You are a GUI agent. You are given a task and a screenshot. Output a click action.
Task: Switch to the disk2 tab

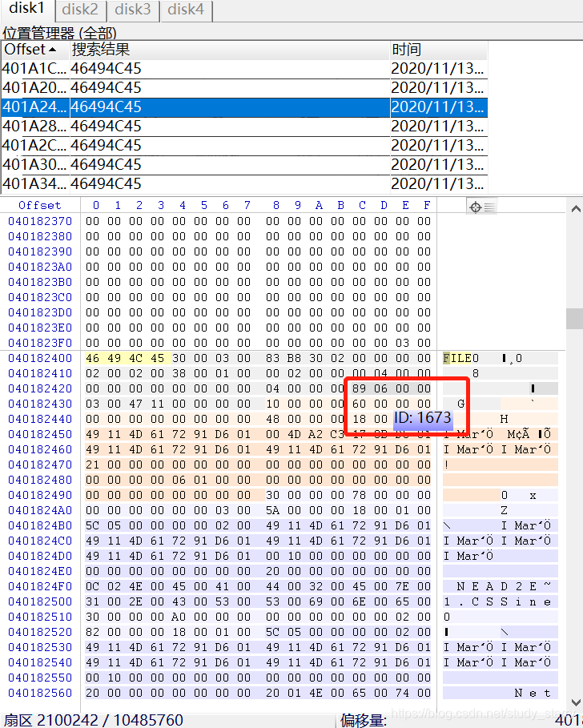click(x=80, y=10)
